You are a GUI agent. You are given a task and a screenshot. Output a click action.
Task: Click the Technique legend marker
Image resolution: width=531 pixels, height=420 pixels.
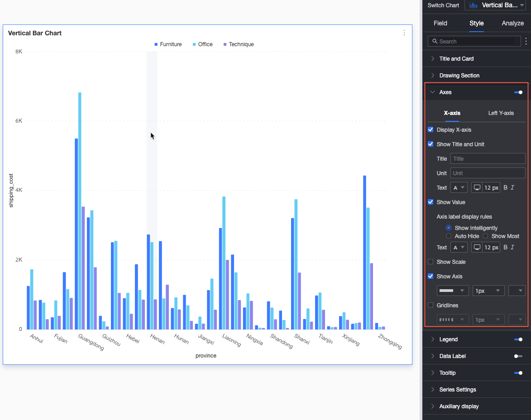pyautogui.click(x=225, y=44)
